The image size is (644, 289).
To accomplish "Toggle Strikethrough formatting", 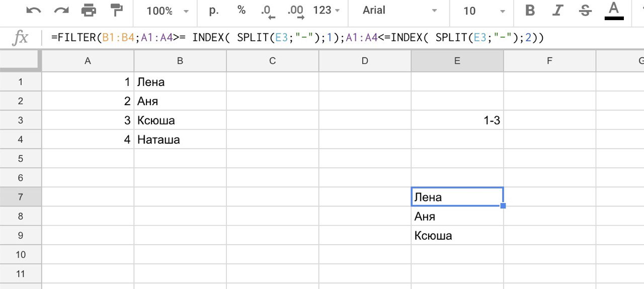I will pos(585,11).
